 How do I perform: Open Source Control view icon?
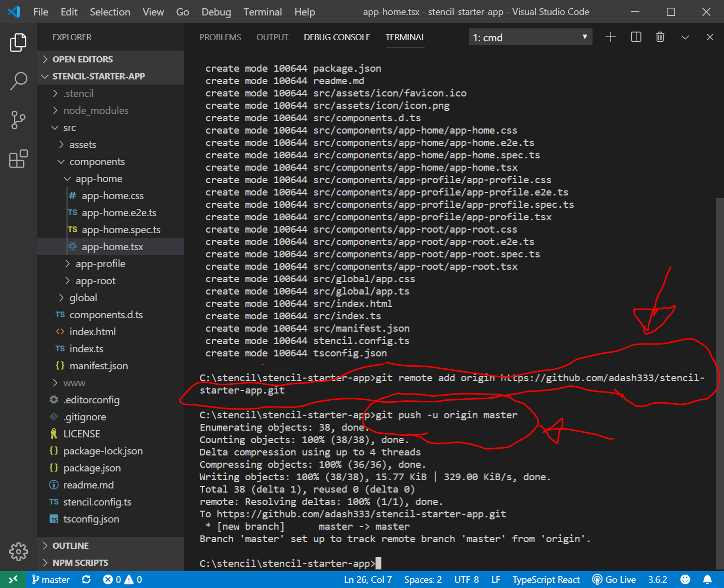pos(19,120)
